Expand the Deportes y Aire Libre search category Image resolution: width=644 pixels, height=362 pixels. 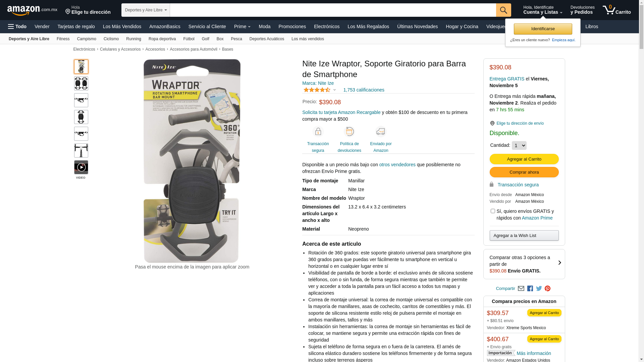click(146, 10)
